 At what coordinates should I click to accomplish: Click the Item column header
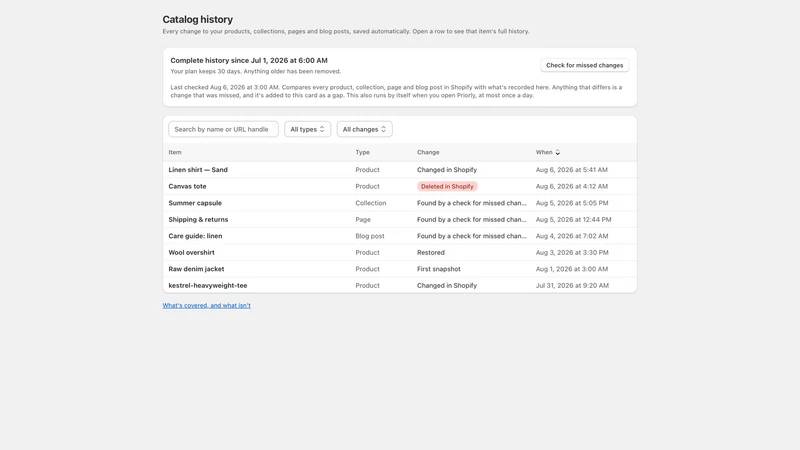click(175, 153)
